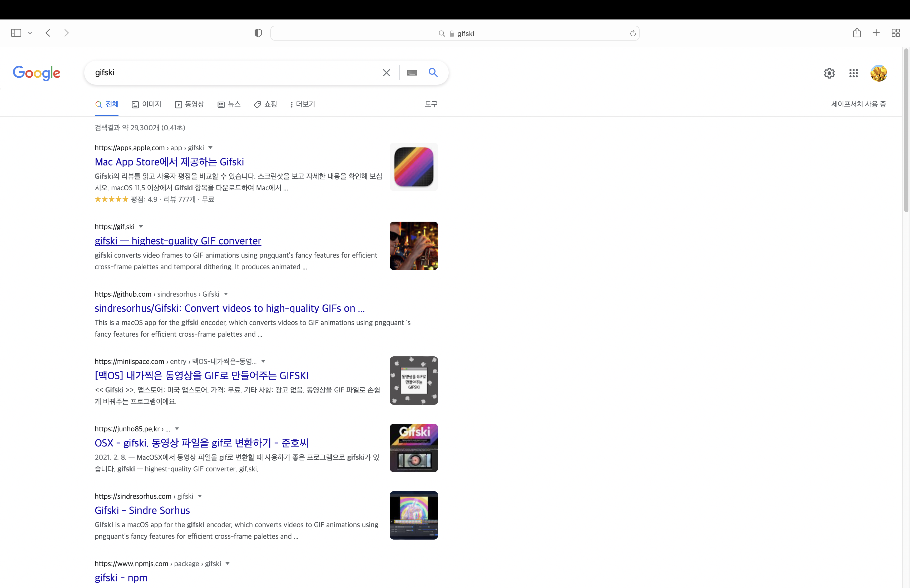The image size is (910, 588).
Task: Open the Google account profile avatar
Action: click(x=879, y=73)
